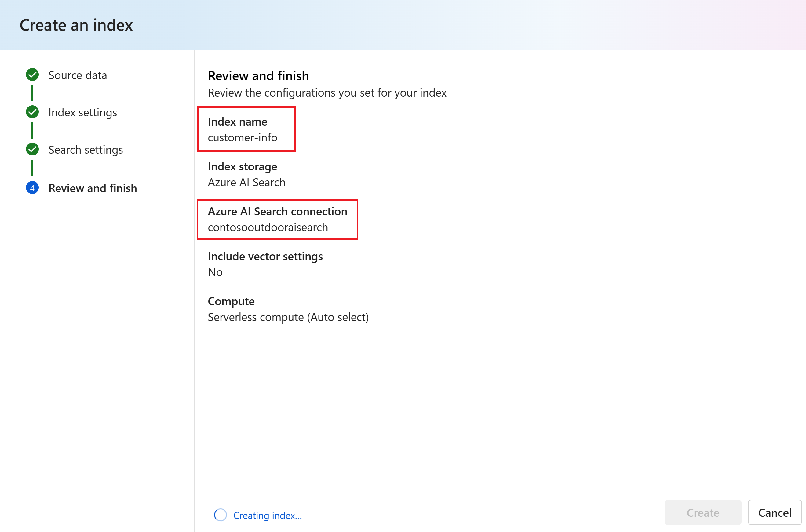The width and height of the screenshot is (806, 532).
Task: Click the Azure AI Search storage value
Action: (x=246, y=183)
